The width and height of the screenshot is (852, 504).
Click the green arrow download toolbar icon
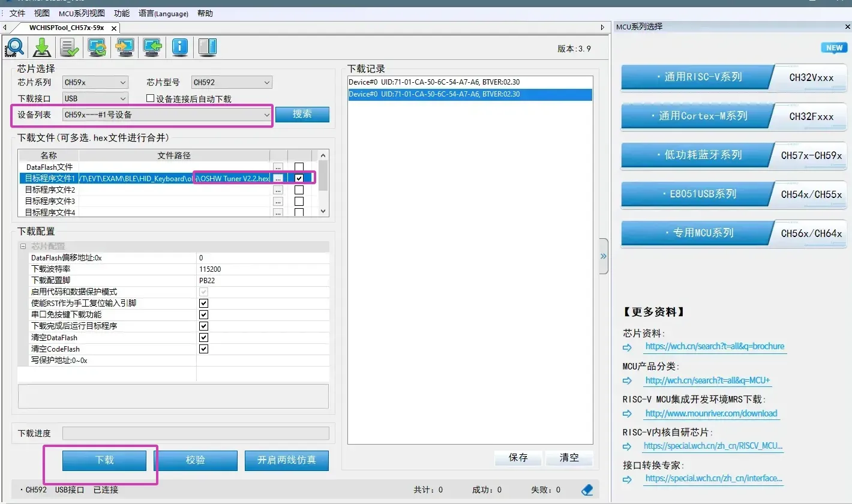(x=42, y=47)
